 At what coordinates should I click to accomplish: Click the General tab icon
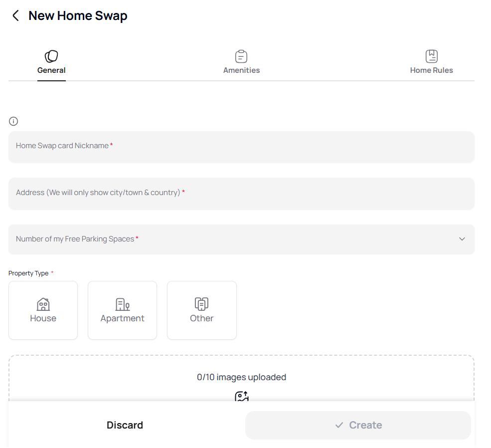[51, 56]
